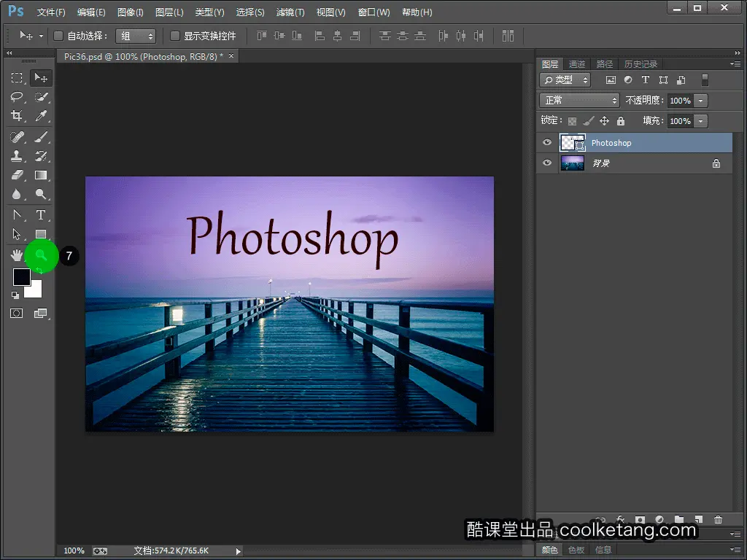The width and height of the screenshot is (747, 560).
Task: Select the Horizontal Type tool
Action: tap(41, 214)
